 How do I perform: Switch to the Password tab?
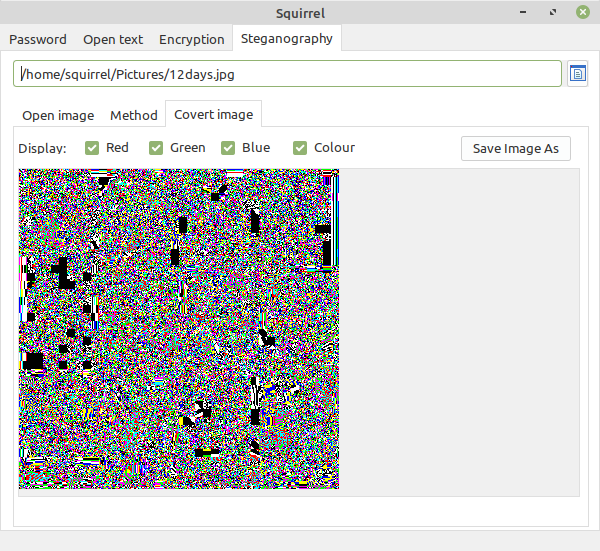[38, 40]
